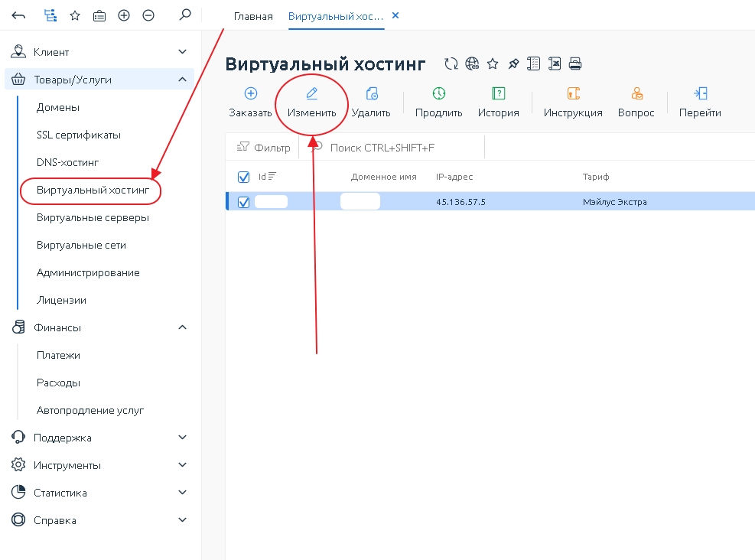Screen dimensions: 755x560
Task: Expand the Справка section
Action: 183,519
